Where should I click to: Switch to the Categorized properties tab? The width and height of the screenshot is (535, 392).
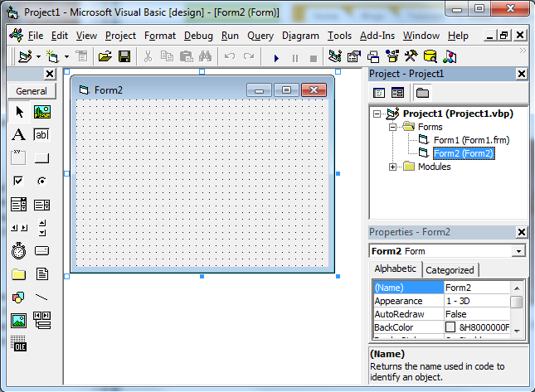(x=450, y=270)
